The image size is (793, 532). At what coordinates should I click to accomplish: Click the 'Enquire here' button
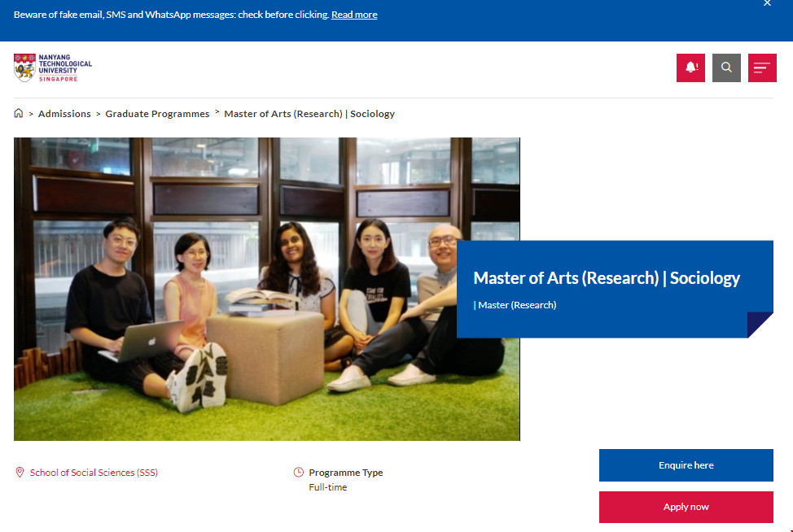click(x=686, y=464)
